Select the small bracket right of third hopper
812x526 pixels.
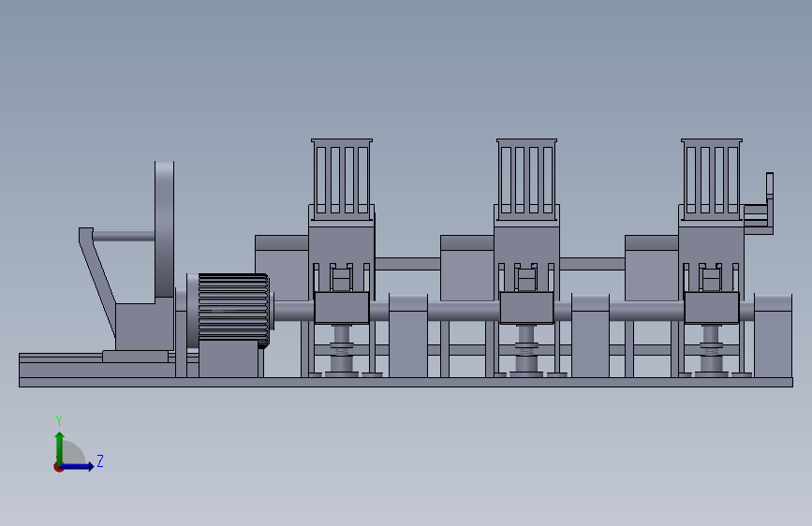coord(760,204)
